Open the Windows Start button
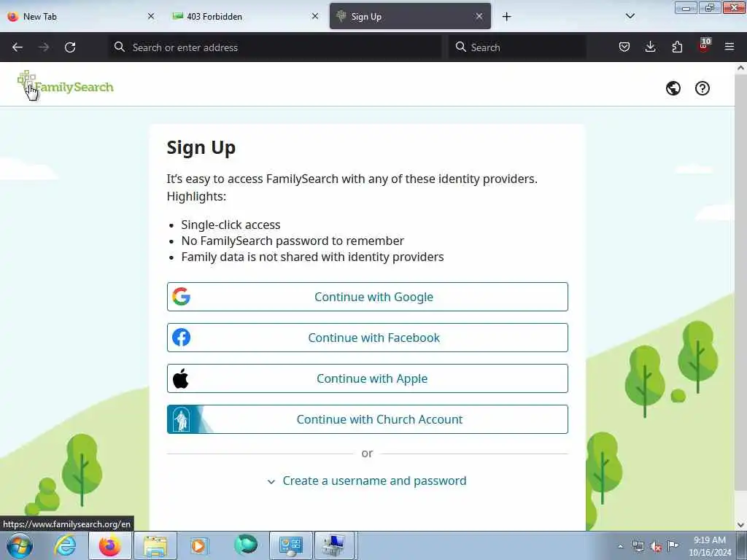This screenshot has height=560, width=747. pyautogui.click(x=20, y=545)
